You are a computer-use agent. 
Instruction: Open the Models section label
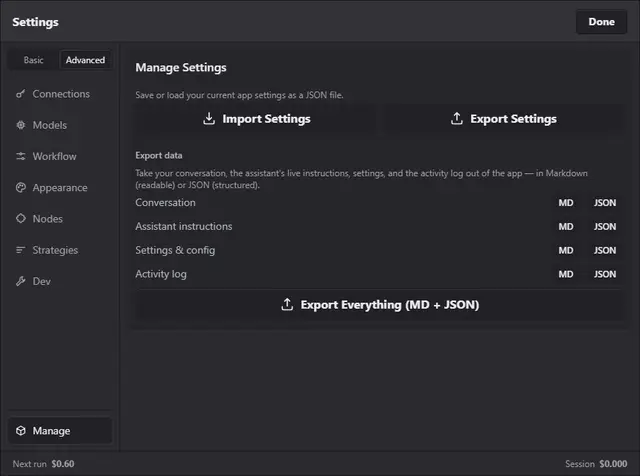(x=50, y=125)
